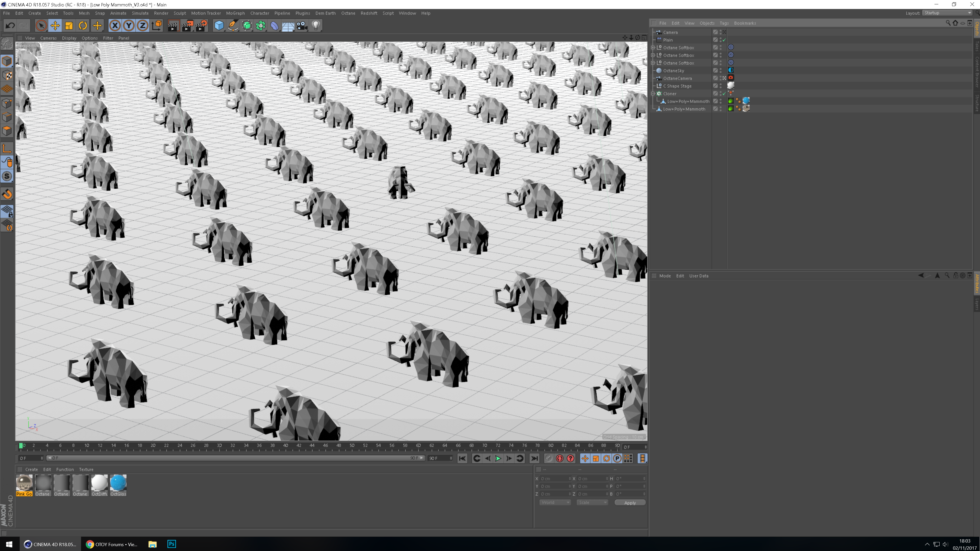Open the MoGraph menu
The image size is (980, 551).
click(235, 13)
